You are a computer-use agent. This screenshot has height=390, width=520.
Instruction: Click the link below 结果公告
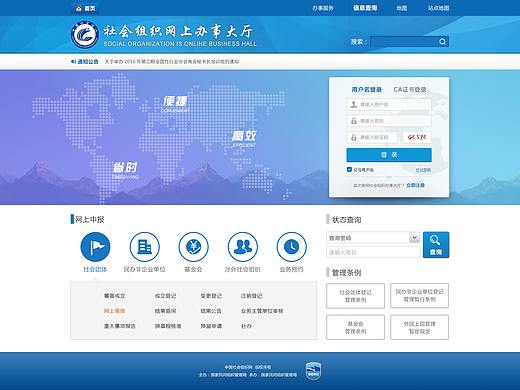point(211,326)
